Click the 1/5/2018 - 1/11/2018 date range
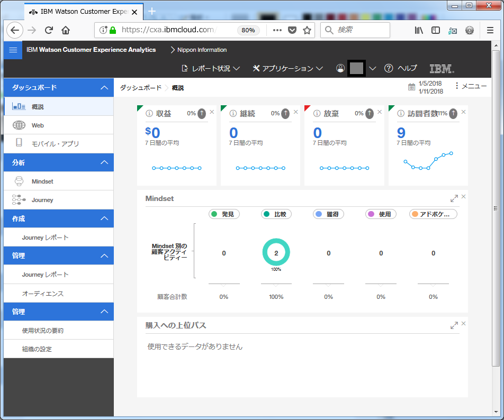Image resolution: width=504 pixels, height=420 pixels. coord(430,87)
